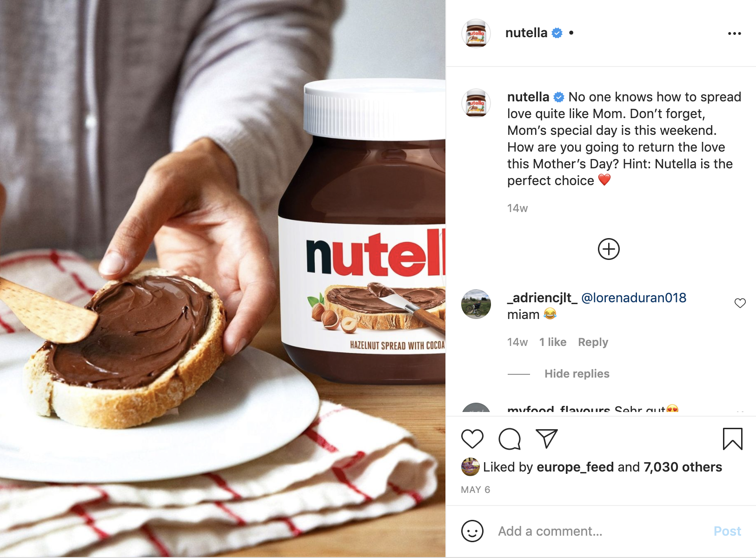
Task: Open _adriencjlt_ profile avatar
Action: (476, 304)
